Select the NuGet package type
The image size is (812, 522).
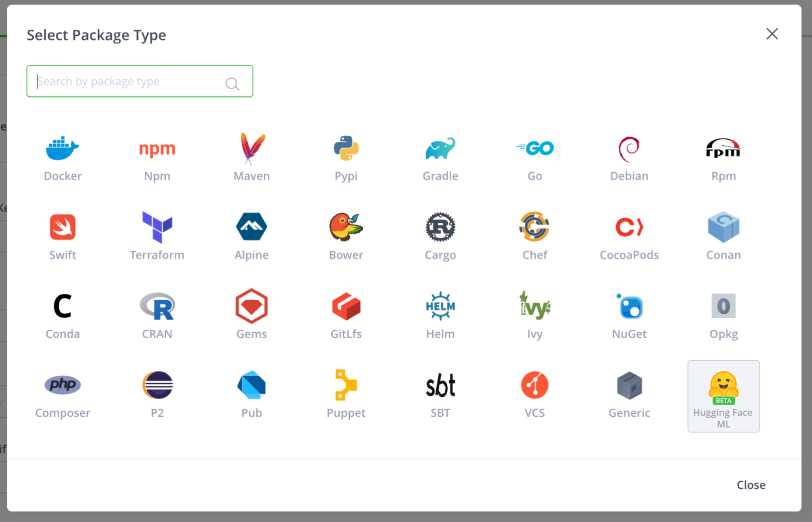coord(629,316)
